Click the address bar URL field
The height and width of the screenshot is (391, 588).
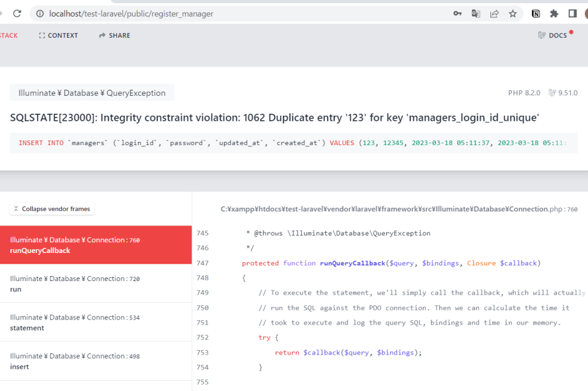pos(243,13)
